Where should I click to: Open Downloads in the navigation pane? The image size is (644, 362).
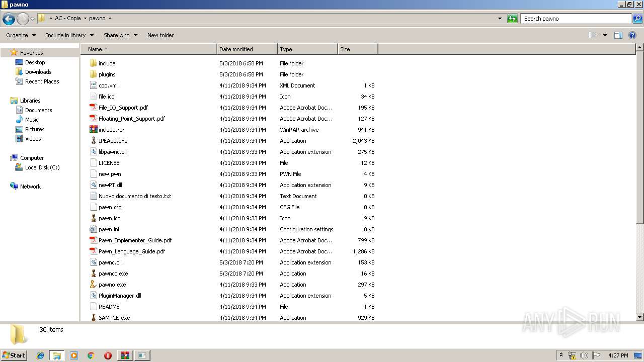pos(38,72)
